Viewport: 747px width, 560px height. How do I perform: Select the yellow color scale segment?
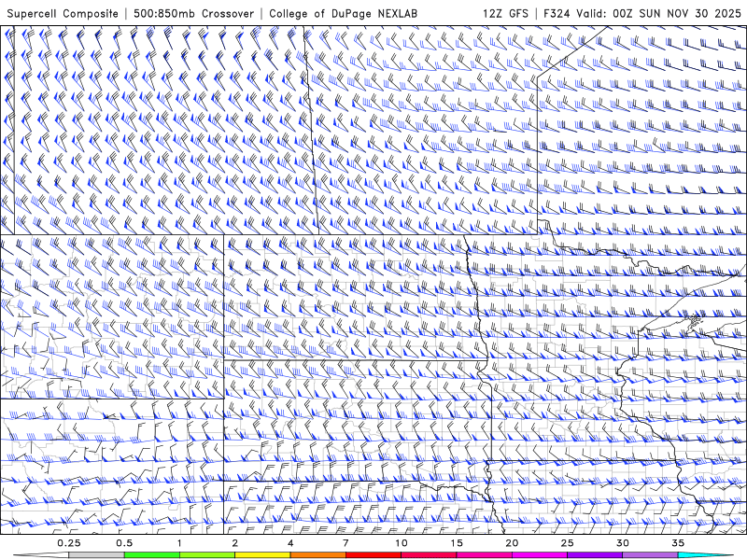[262, 555]
